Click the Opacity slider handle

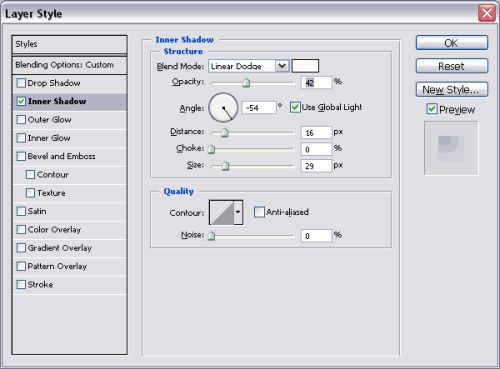pyautogui.click(x=246, y=82)
